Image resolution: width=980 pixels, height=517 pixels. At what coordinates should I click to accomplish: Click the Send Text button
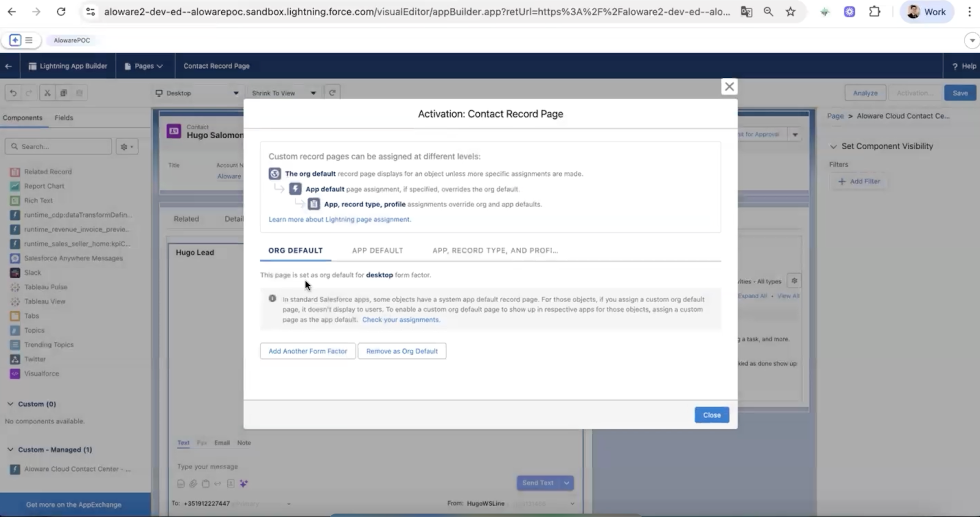[538, 483]
